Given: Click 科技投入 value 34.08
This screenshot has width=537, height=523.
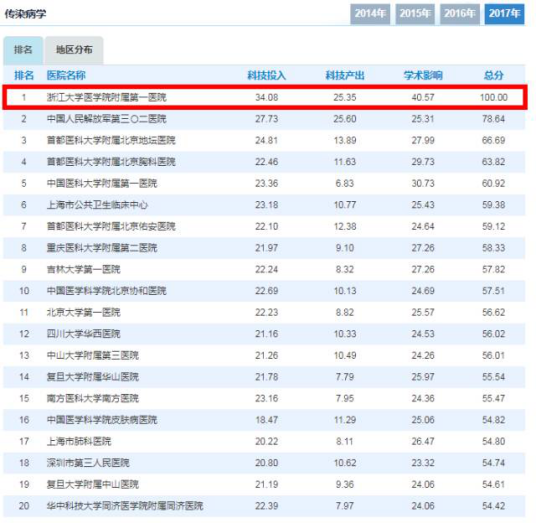Looking at the screenshot, I should click(x=267, y=98).
